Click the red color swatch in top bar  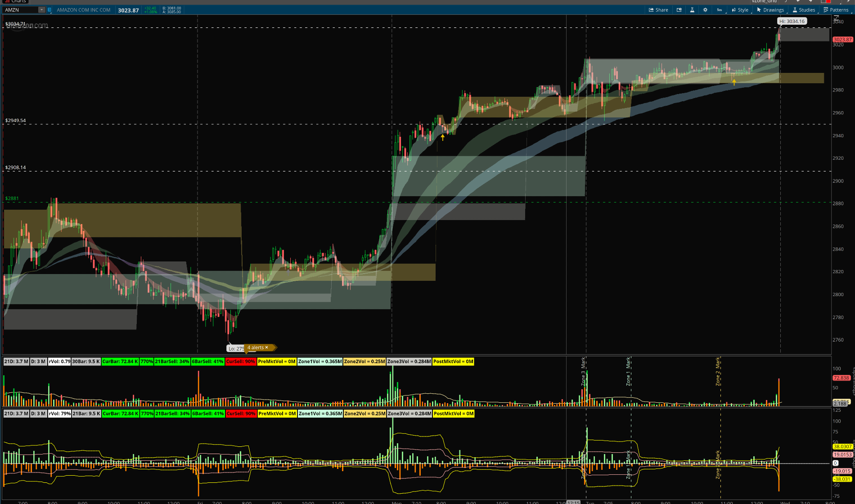pyautogui.click(x=828, y=1)
